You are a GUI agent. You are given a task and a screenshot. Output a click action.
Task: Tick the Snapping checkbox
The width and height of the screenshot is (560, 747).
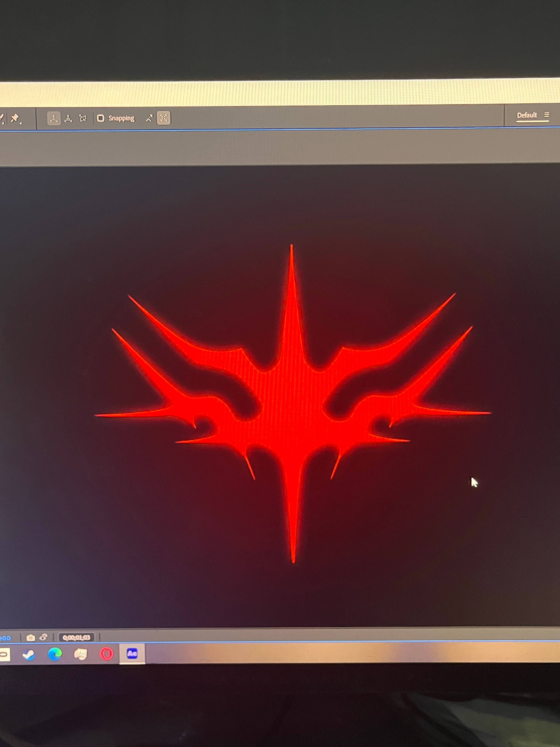tap(100, 118)
